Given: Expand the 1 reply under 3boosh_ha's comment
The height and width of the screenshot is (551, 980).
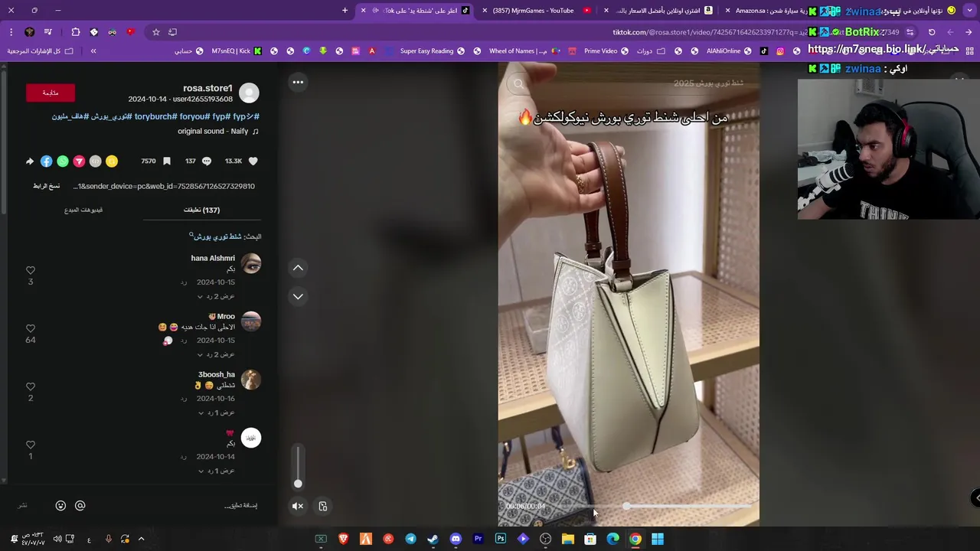Looking at the screenshot, I should click(216, 412).
